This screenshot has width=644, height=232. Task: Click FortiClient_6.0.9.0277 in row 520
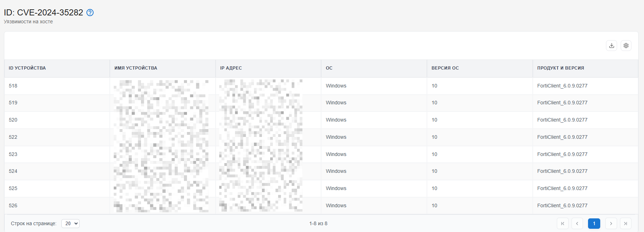click(562, 120)
